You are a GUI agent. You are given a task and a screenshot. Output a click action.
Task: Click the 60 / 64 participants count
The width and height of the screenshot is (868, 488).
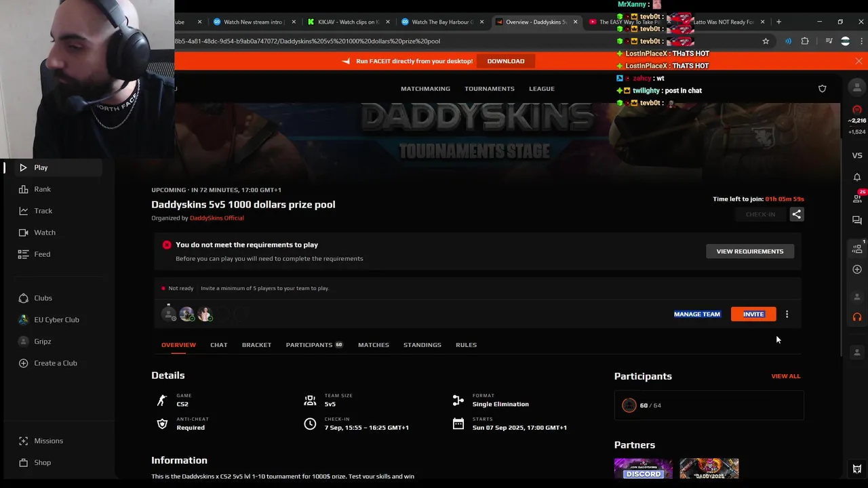(x=650, y=405)
